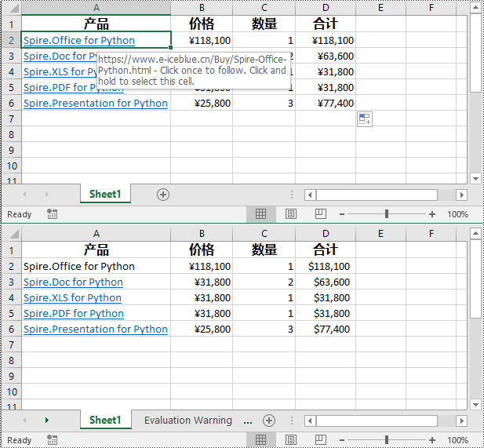Click Select All corner in top sheet
The height and width of the screenshot is (448, 484).
(x=13, y=8)
